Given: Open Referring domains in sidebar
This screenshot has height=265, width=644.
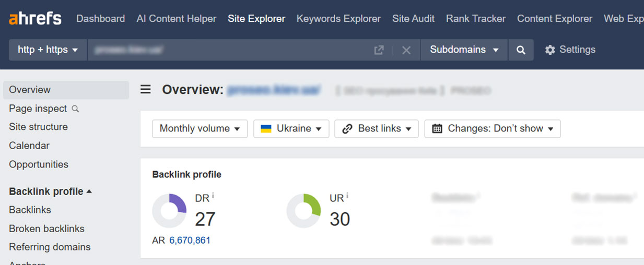Looking at the screenshot, I should pos(50,247).
